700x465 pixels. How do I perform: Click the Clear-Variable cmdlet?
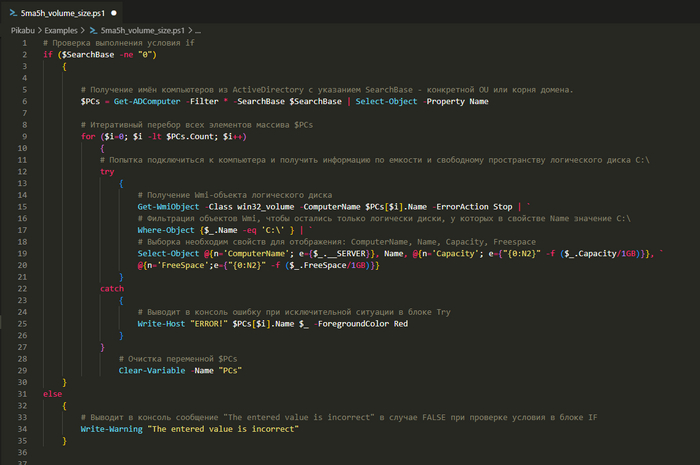152,370
